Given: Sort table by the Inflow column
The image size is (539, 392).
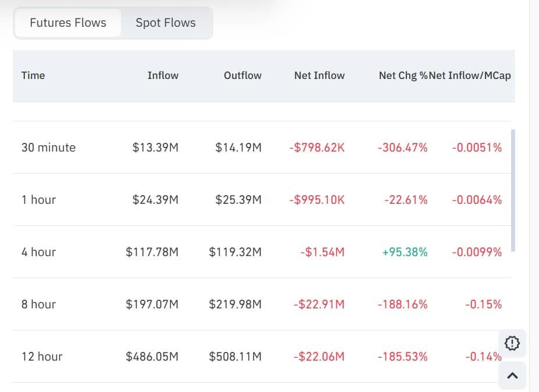Looking at the screenshot, I should coord(163,75).
